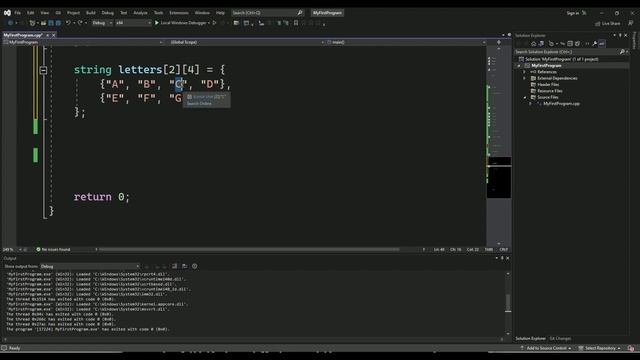Viewport: 640px width, 360px height.
Task: Expand the External Dependencies node
Action: tap(524, 78)
